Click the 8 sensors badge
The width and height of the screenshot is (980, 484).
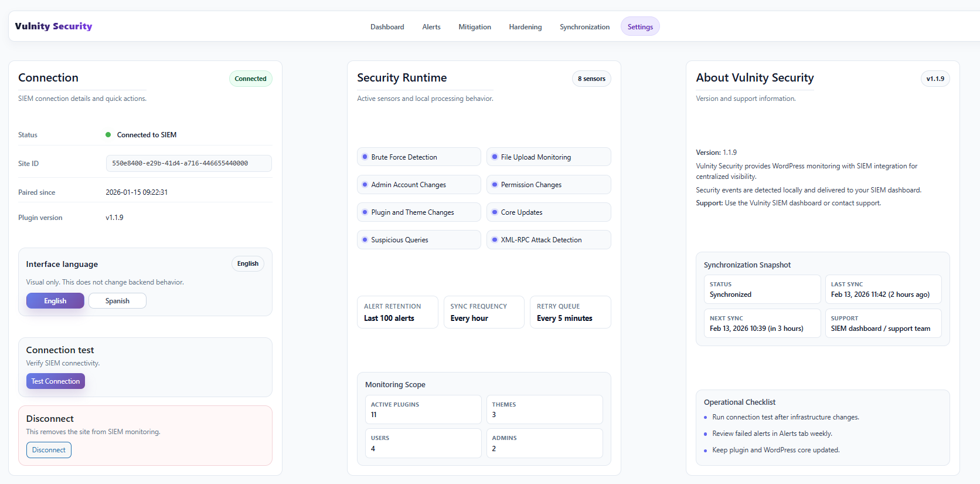tap(591, 79)
